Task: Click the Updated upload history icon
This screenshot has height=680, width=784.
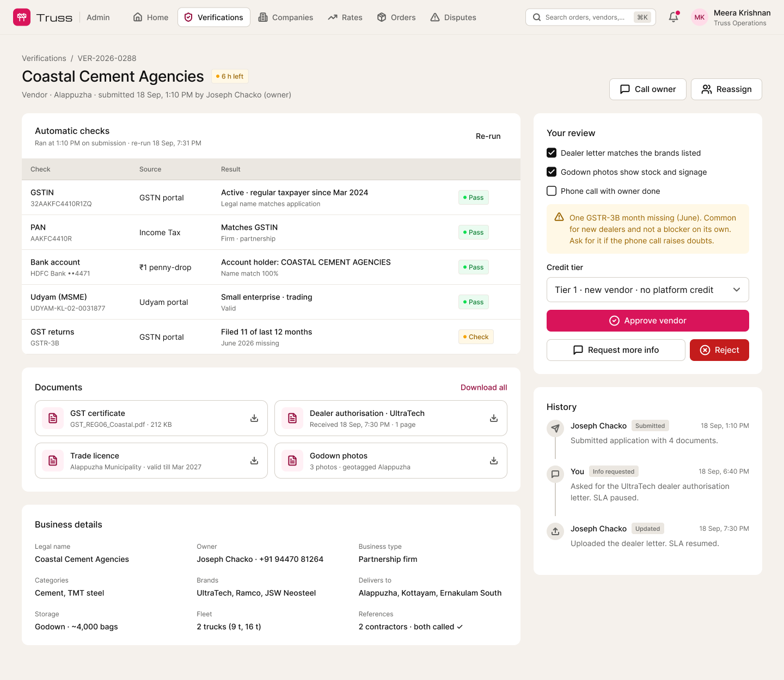Action: tap(555, 531)
